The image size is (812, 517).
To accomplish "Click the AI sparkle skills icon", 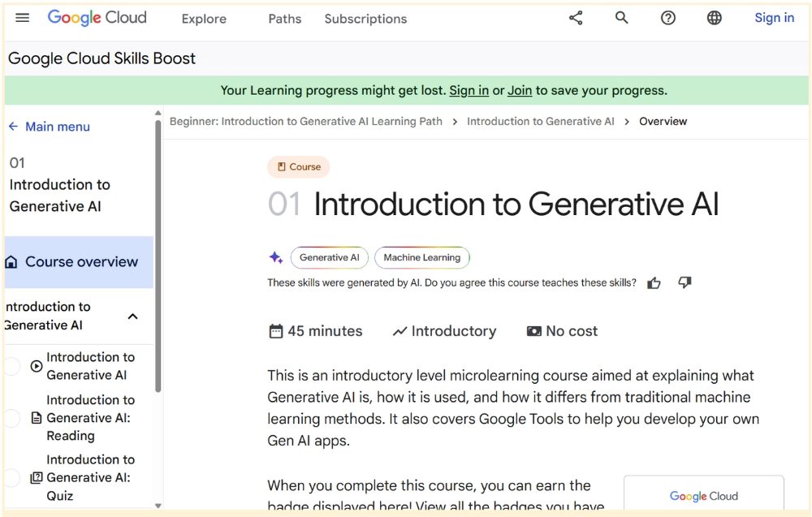I will 275,257.
